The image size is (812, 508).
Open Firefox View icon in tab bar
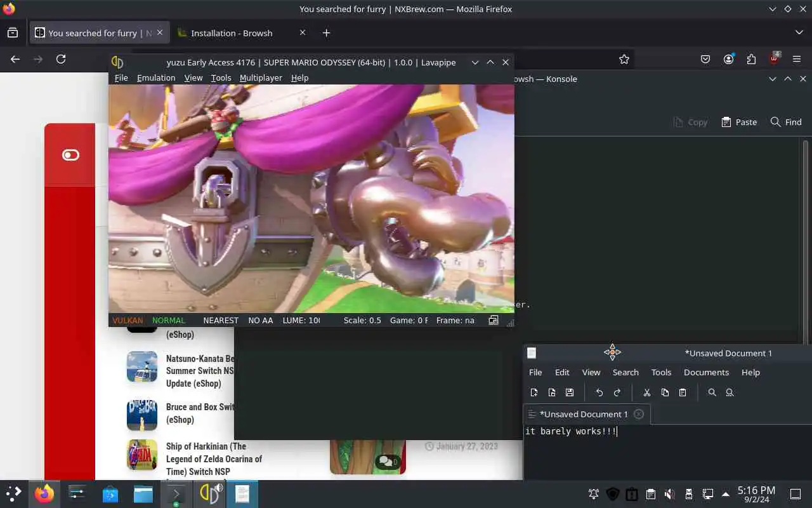[13, 32]
